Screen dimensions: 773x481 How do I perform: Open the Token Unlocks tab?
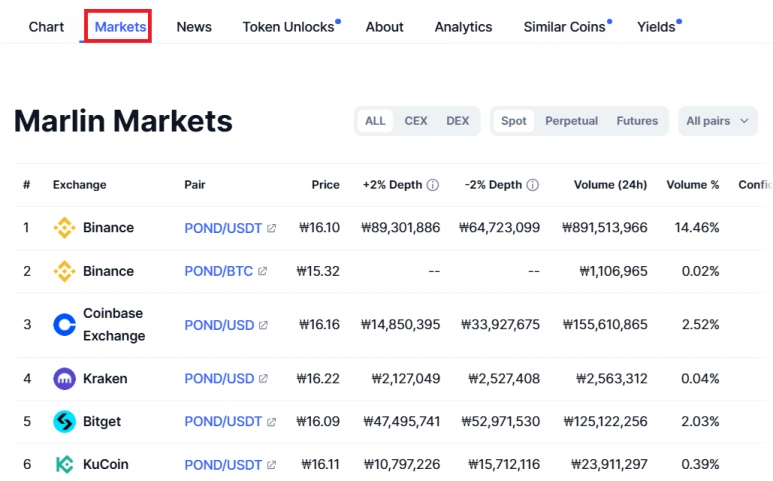coord(288,27)
